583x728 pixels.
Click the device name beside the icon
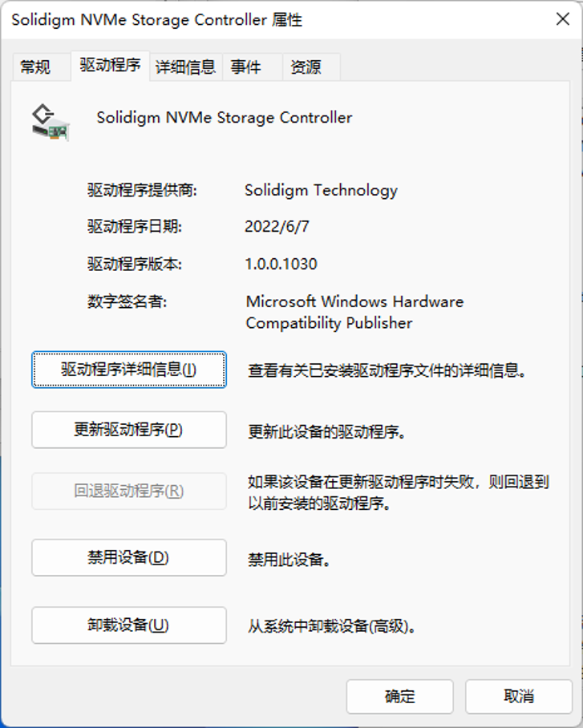[225, 117]
